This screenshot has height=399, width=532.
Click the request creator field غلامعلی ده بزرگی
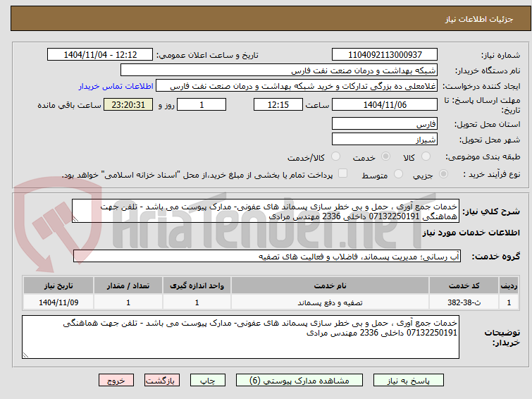pyautogui.click(x=297, y=86)
